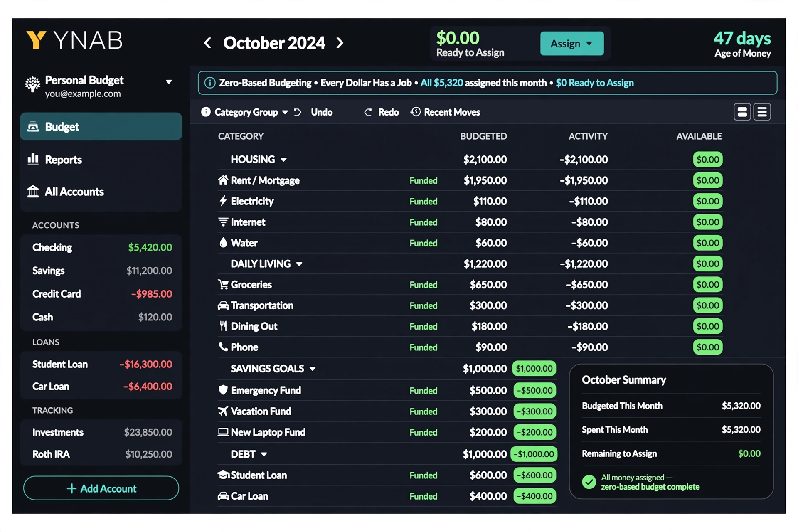Open the Roth IRA tracking account
798x532 pixels.
point(102,454)
